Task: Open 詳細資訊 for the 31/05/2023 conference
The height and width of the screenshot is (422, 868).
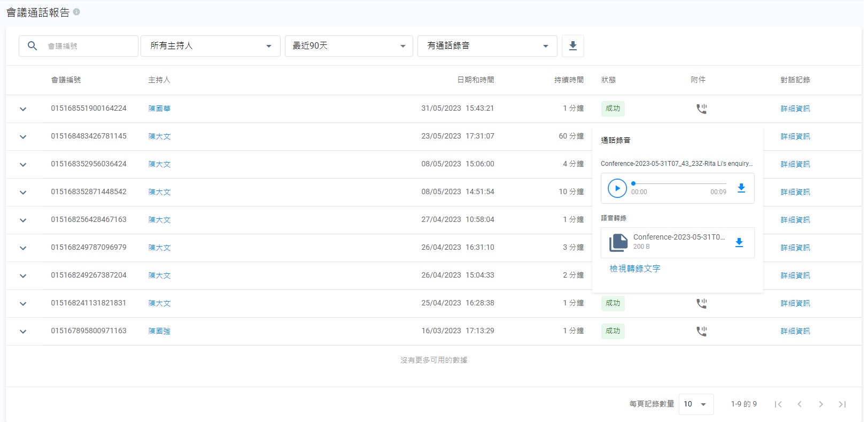Action: pyautogui.click(x=795, y=109)
